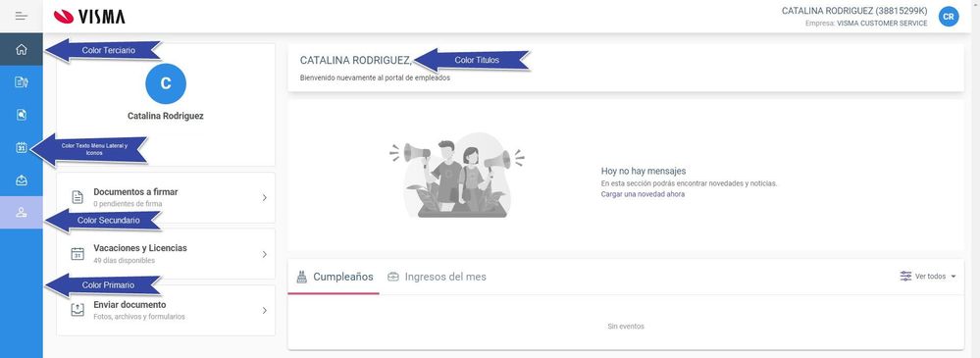Click the CATALINA RODRIGUEZ (38815299K) header name
This screenshot has height=358, width=980.
854,11
